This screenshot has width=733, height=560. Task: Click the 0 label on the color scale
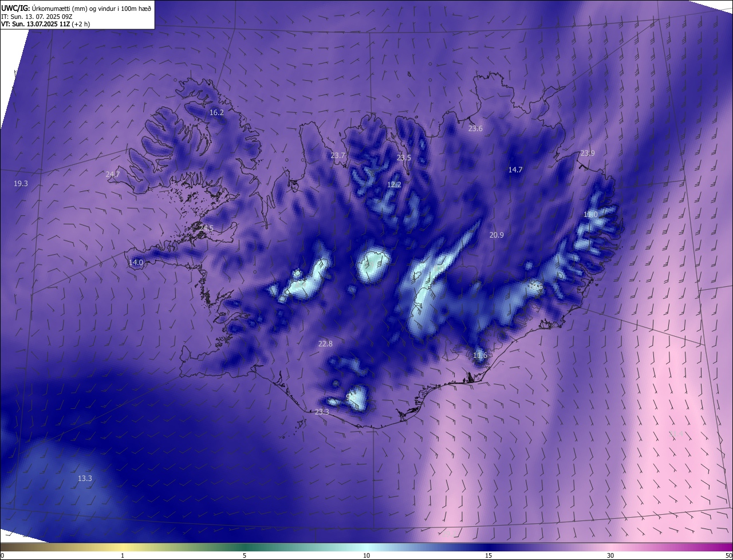click(x=2, y=555)
